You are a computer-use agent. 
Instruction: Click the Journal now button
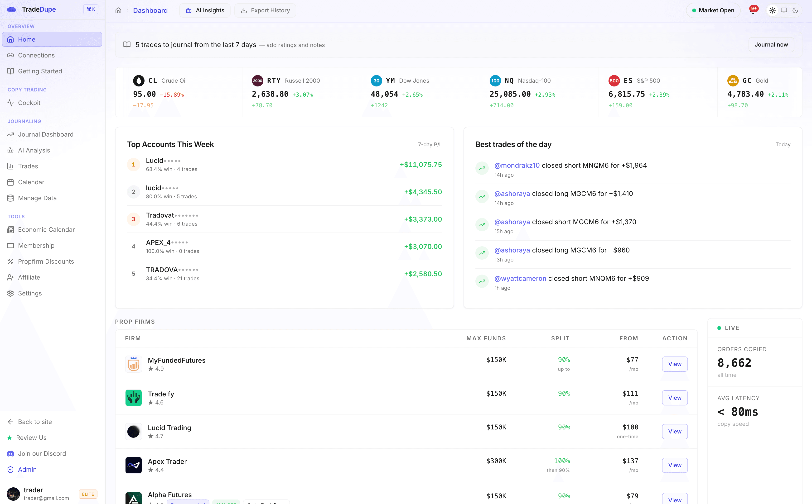(771, 44)
